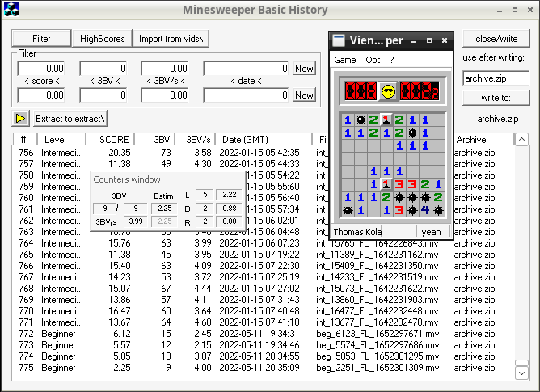
Task: Open the ? help menu in Vienna Sweeper
Action: [x=392, y=60]
